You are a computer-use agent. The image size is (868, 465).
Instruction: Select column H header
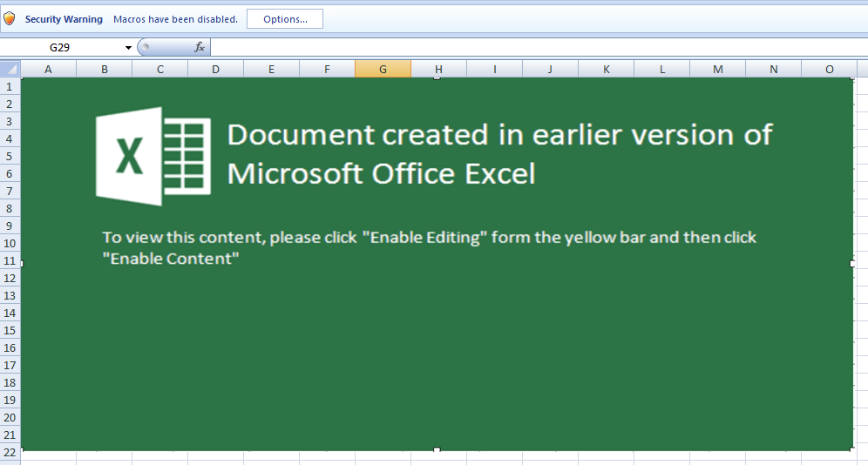pyautogui.click(x=438, y=69)
